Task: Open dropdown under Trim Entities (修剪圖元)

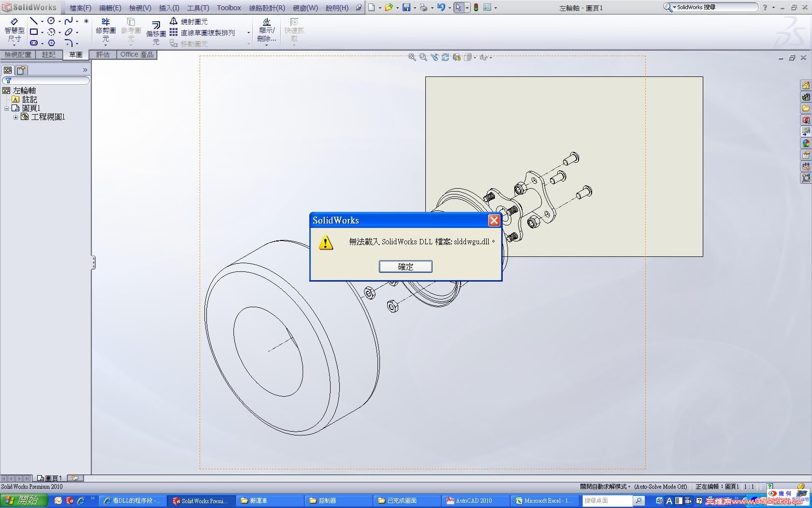Action: point(105,45)
